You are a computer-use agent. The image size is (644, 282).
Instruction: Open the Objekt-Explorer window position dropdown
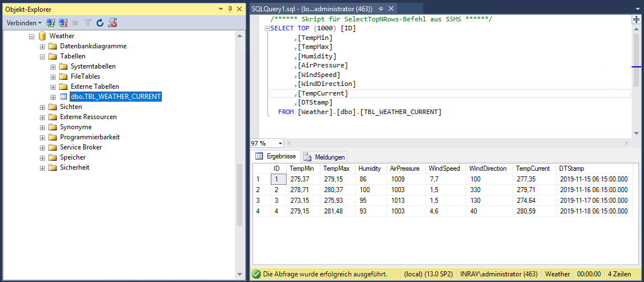221,8
